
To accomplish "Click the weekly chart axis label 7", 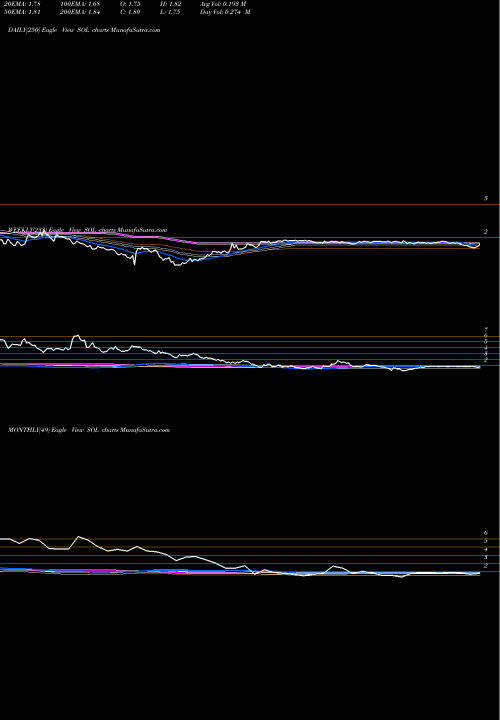I will pyautogui.click(x=486, y=330).
